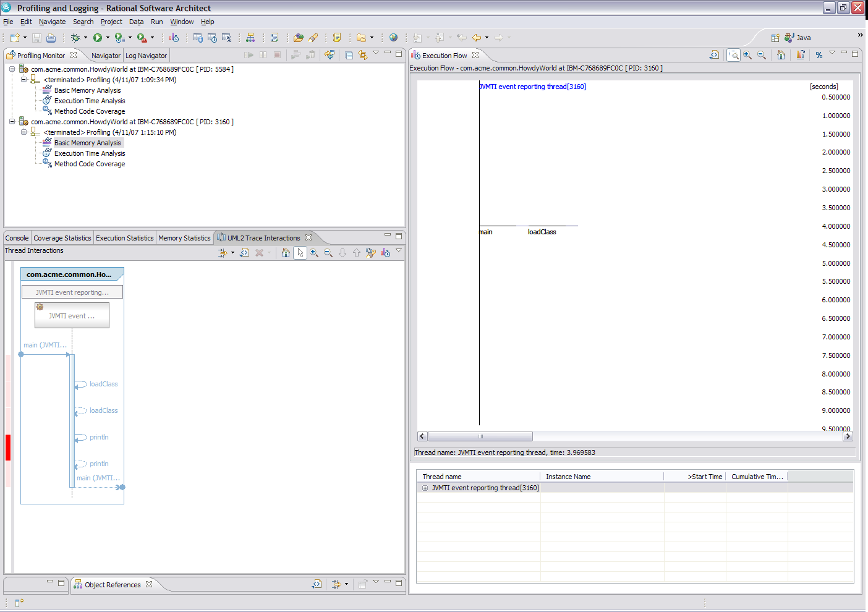Switch to the Navigator tab
The width and height of the screenshot is (868, 612).
(x=106, y=56)
